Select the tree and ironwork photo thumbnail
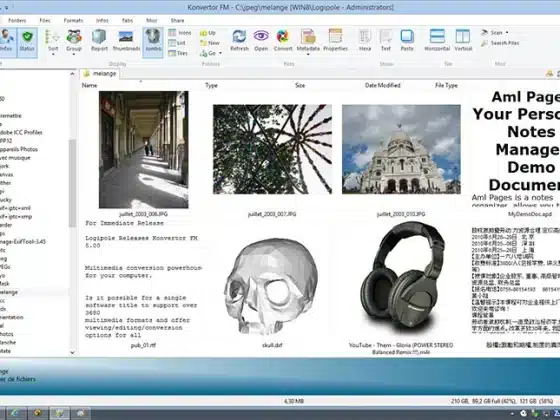 point(272,149)
